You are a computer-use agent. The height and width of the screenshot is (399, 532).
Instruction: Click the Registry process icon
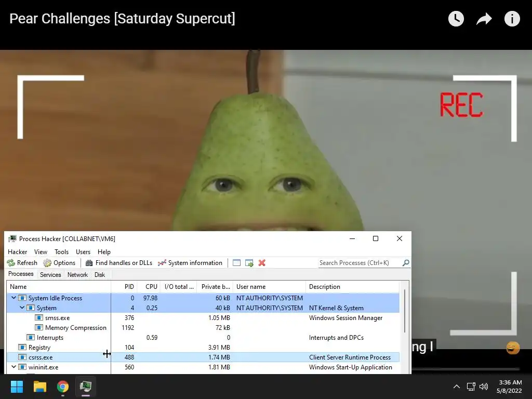tap(22, 348)
